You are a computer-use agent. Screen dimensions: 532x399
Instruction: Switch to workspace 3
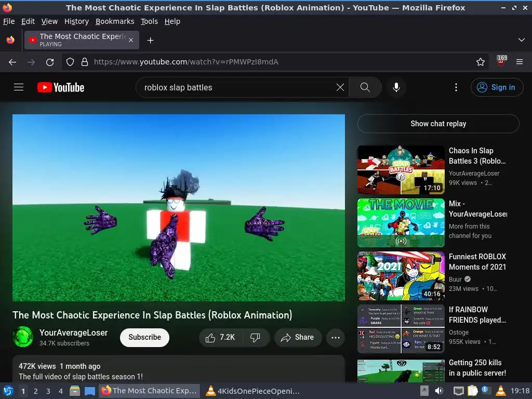coord(48,391)
